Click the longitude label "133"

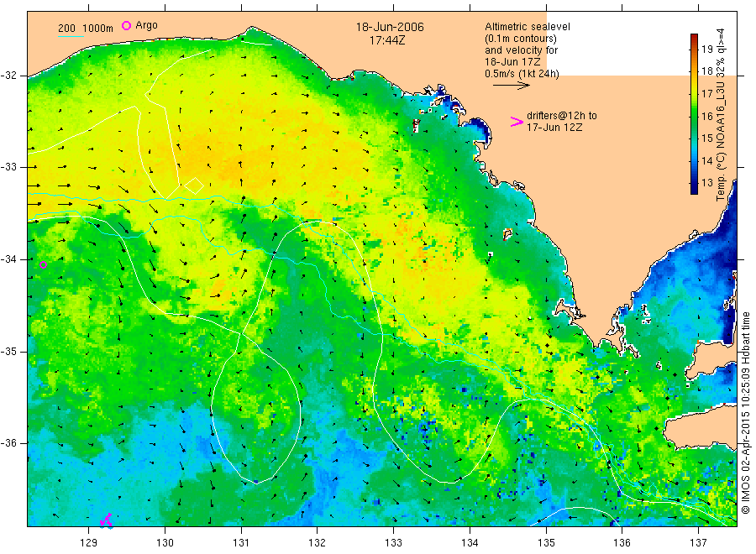(393, 543)
